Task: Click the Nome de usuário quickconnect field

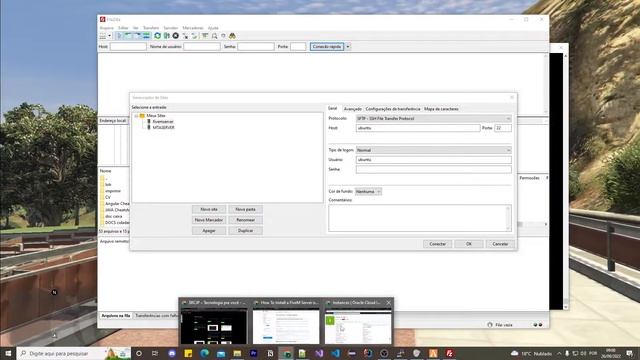Action: [x=202, y=47]
